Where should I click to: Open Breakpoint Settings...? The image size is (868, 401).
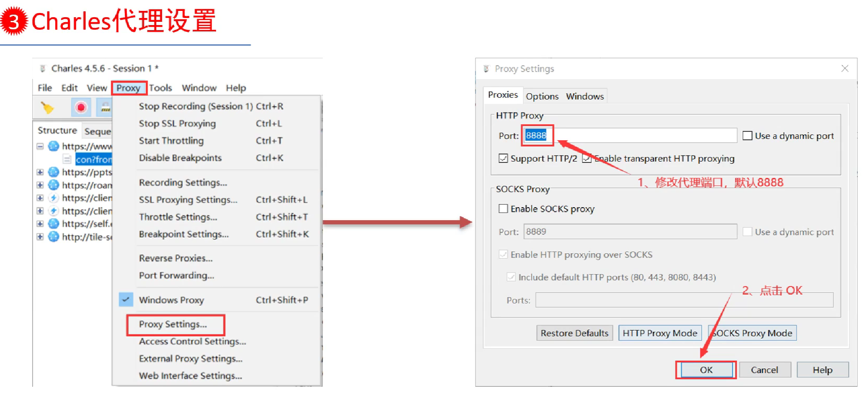pyautogui.click(x=217, y=234)
